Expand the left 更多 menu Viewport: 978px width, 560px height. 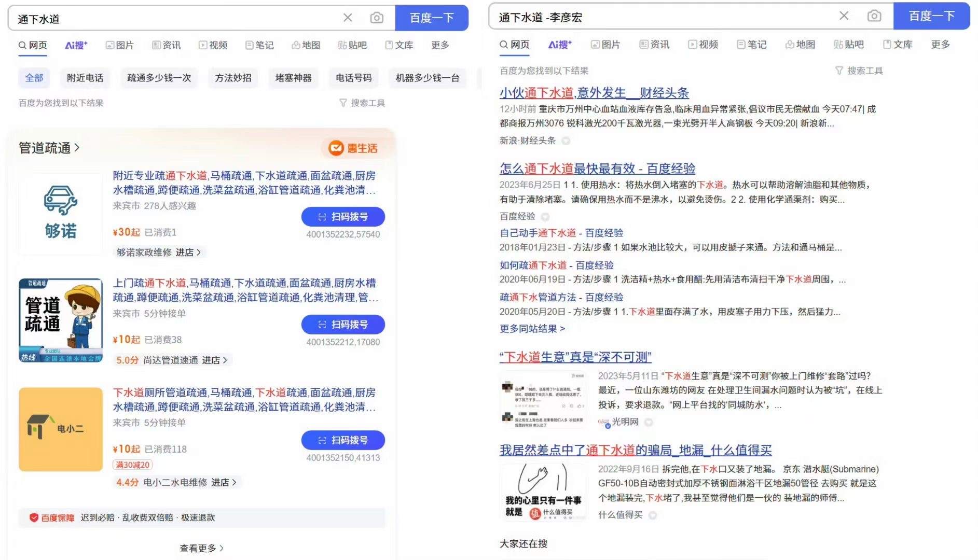pyautogui.click(x=440, y=45)
